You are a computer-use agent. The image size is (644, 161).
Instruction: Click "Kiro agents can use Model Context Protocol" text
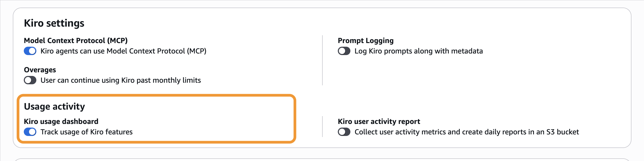(x=123, y=51)
